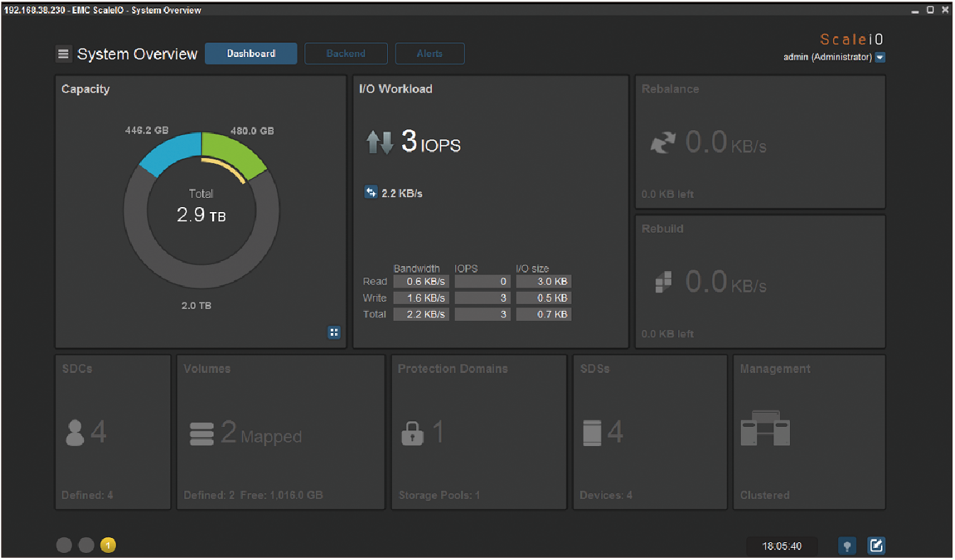Expand the admin (Administrator) dropdown arrow

[880, 58]
